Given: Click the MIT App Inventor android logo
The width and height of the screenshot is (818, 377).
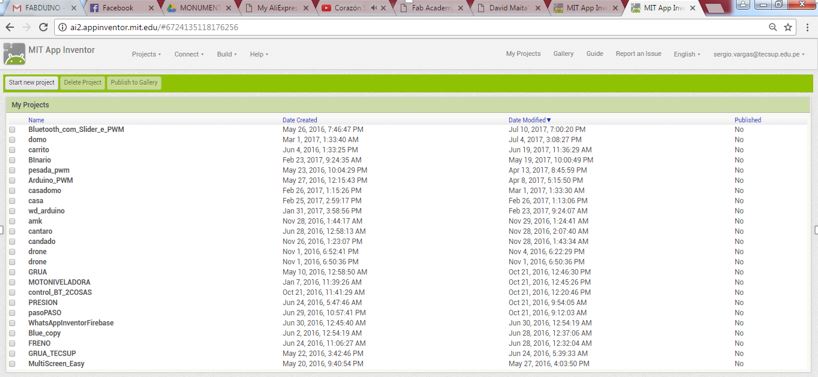Looking at the screenshot, I should [x=14, y=54].
